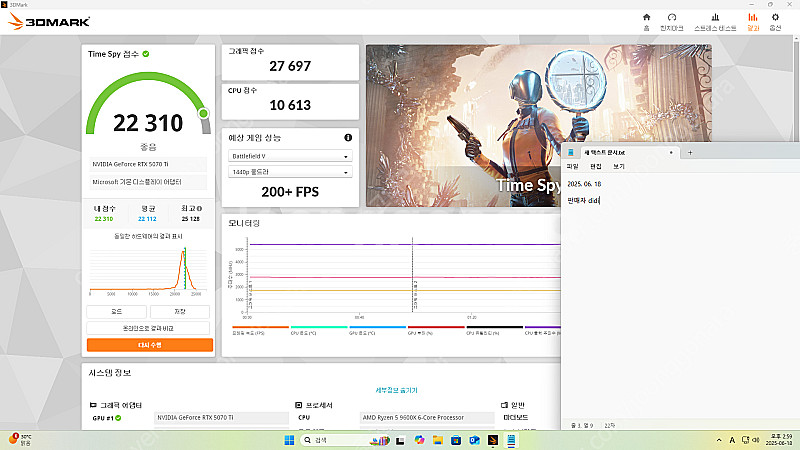
Task: Open the weather widget on the taskbar
Action: click(20, 440)
